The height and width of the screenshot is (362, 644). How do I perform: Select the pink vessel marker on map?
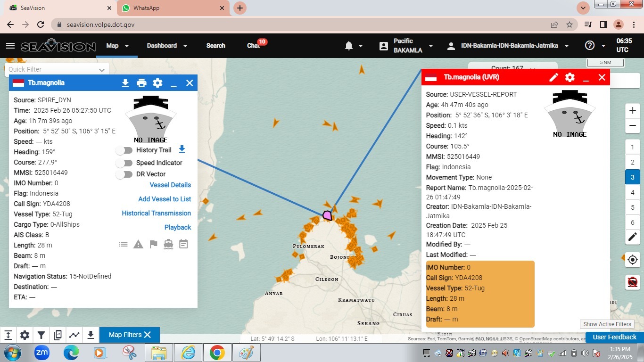click(327, 215)
